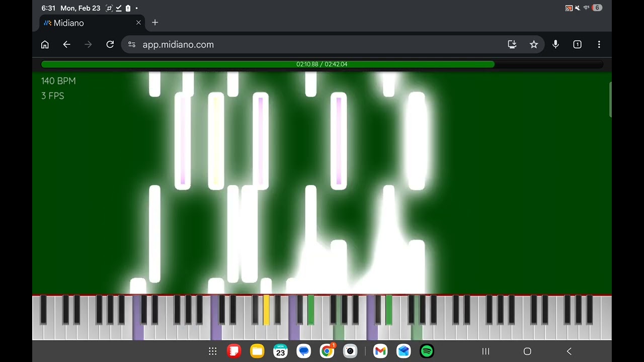Image resolution: width=644 pixels, height=362 pixels.
Task: Tap the Android home navigation button
Action: click(x=527, y=351)
